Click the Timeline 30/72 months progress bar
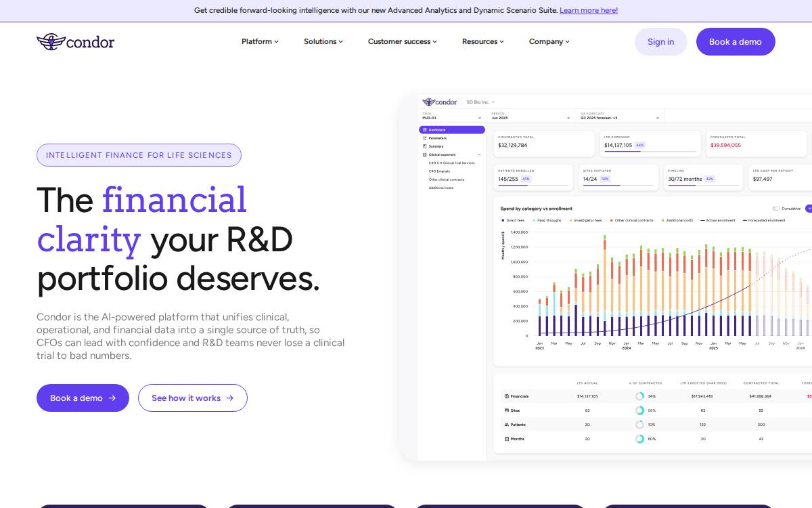The height and width of the screenshot is (508, 812). tap(703, 185)
